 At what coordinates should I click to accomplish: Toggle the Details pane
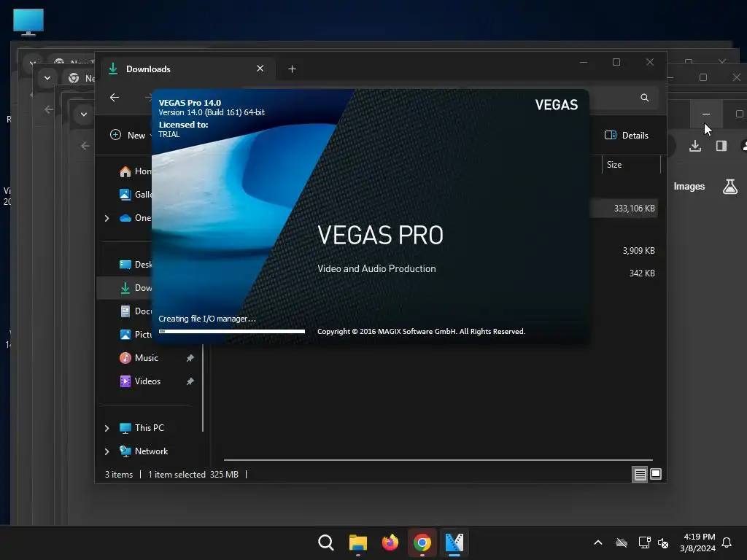pyautogui.click(x=627, y=135)
